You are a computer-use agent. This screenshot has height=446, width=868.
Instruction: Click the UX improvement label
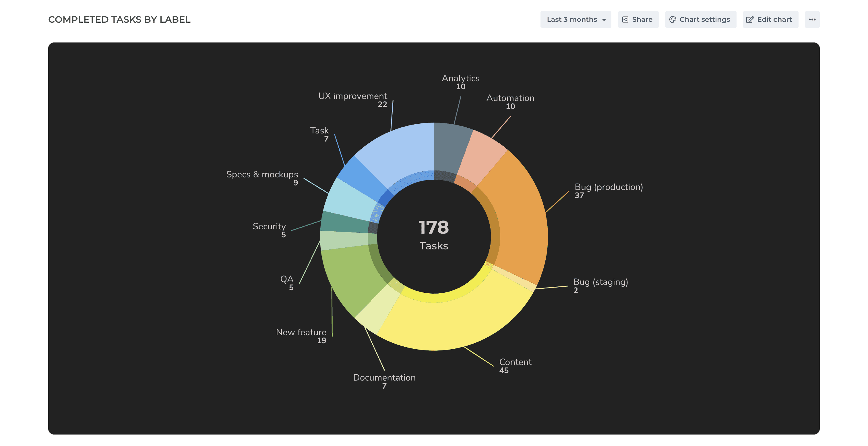coord(352,96)
